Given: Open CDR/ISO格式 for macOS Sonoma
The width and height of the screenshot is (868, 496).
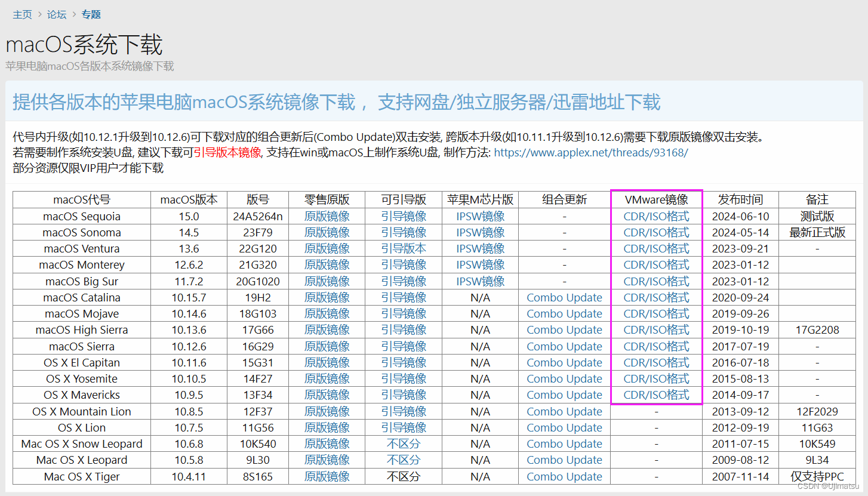Looking at the screenshot, I should (656, 232).
